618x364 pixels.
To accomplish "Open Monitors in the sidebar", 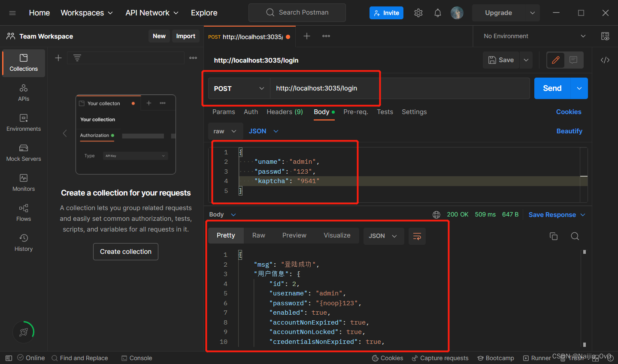I will click(x=24, y=183).
